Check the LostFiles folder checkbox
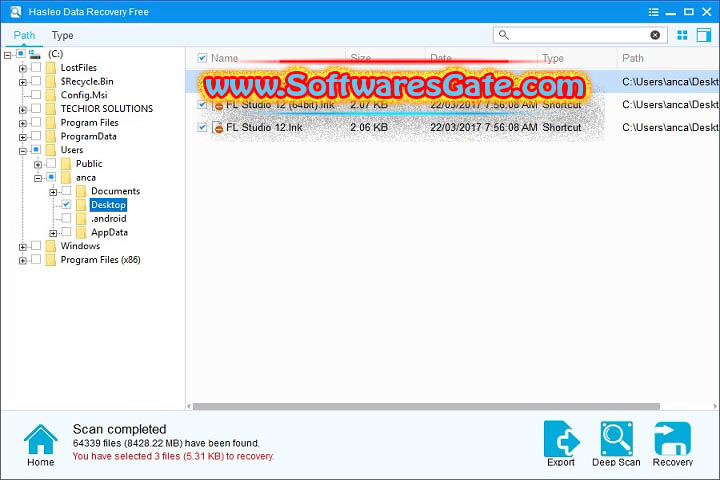The width and height of the screenshot is (720, 480). [36, 68]
